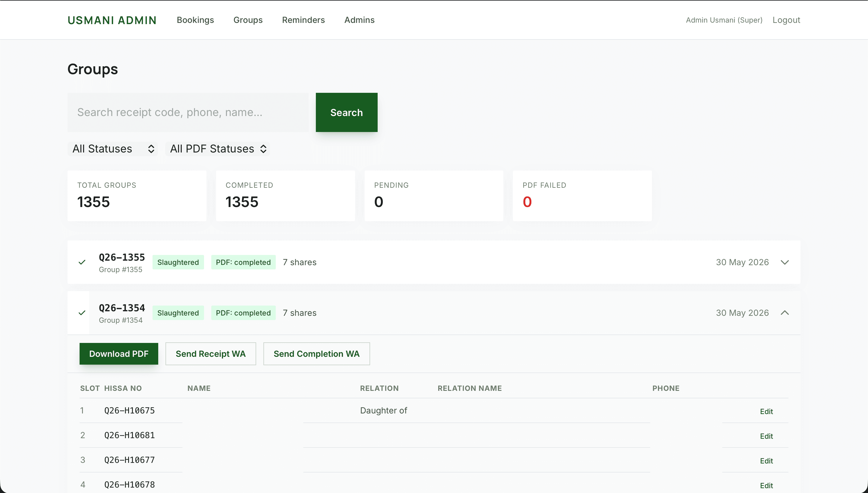
Task: Click the Q26-1355 receipt code
Action: click(x=122, y=257)
